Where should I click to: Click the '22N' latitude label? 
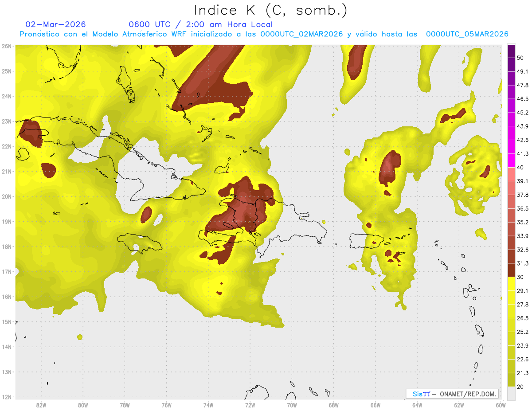coord(6,146)
